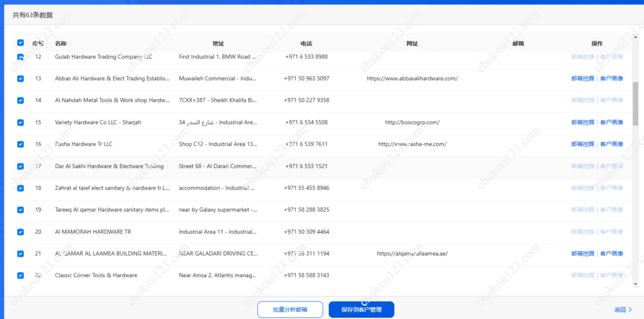644x319 pixels.
Task: Click 邮箱挖掘 for Abbas Ali Hardware
Action: click(583, 78)
